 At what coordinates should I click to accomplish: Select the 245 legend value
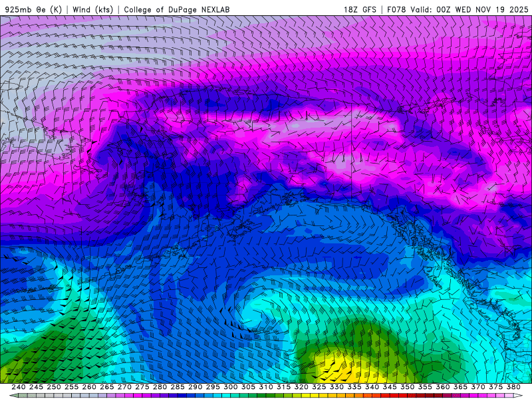[36, 387]
